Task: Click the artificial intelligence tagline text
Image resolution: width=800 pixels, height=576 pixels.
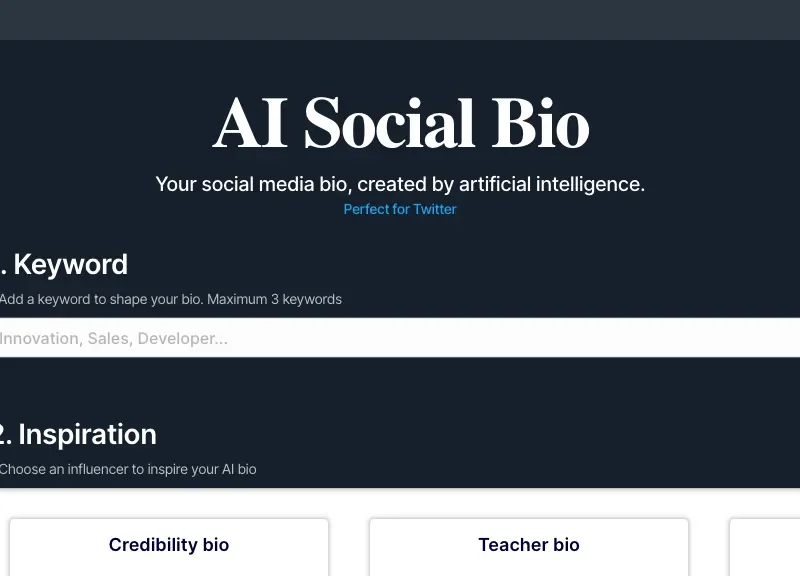Action: click(399, 184)
